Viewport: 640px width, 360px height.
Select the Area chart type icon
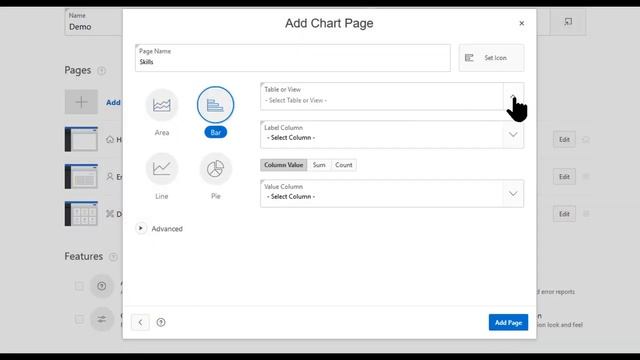(162, 105)
